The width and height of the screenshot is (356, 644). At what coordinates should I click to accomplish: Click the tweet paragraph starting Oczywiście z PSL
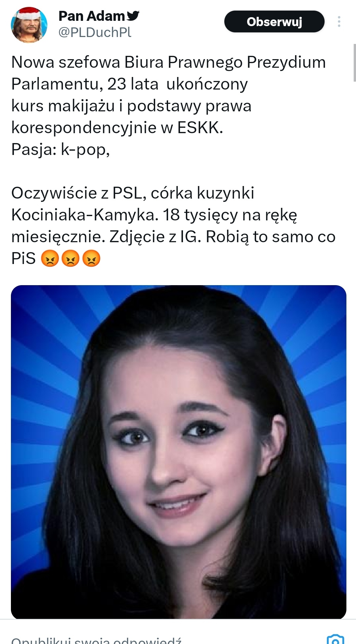(173, 225)
